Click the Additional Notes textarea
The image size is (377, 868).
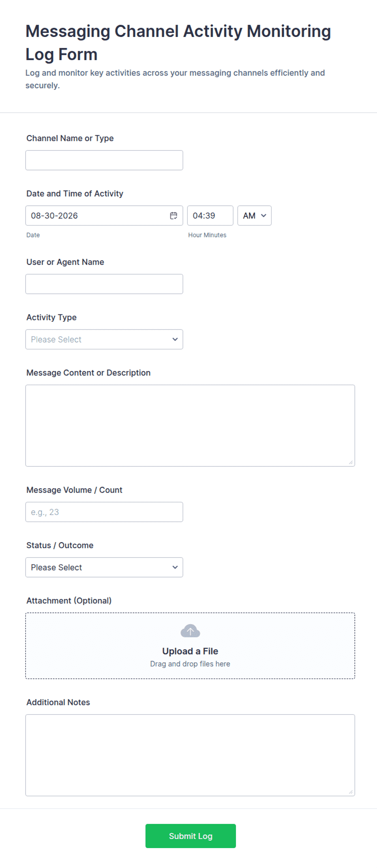190,755
